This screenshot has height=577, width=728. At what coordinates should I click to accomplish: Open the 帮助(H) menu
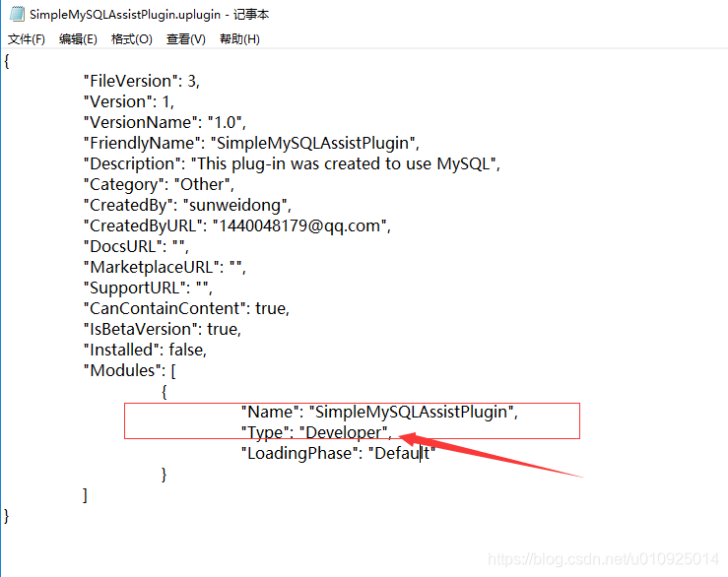point(239,39)
